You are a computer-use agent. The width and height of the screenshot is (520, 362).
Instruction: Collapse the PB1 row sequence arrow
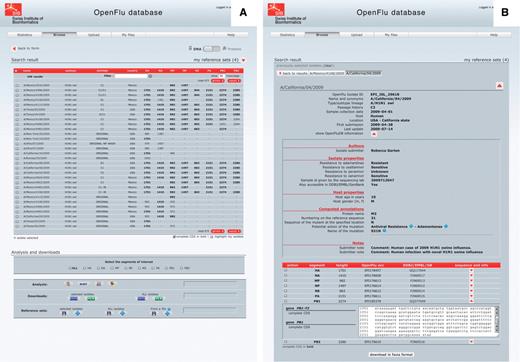point(471,301)
